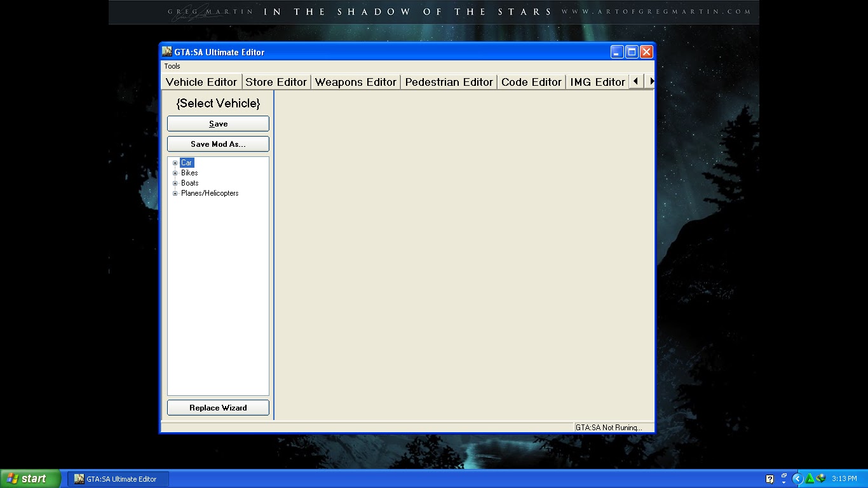868x488 pixels.
Task: Select the Bikes category label
Action: tap(189, 173)
